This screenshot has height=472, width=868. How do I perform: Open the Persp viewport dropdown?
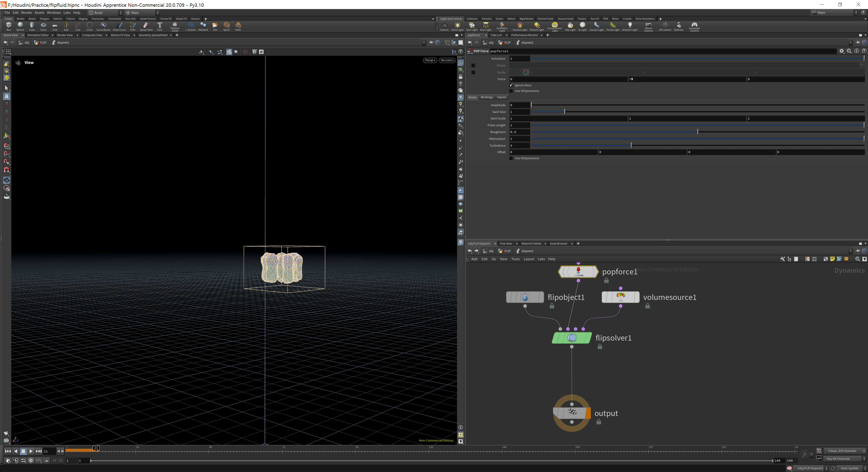430,60
